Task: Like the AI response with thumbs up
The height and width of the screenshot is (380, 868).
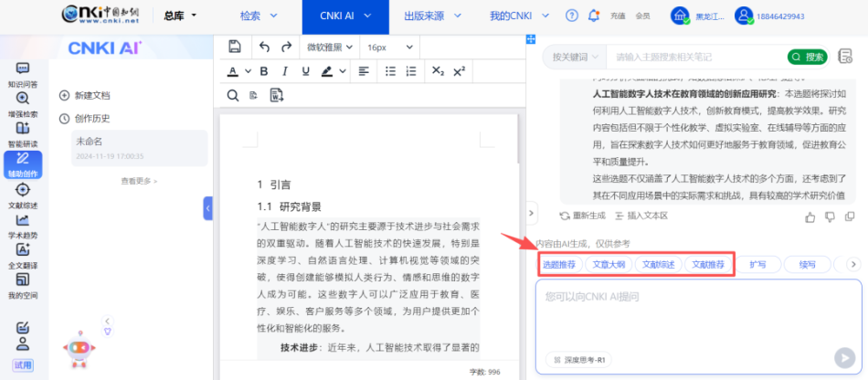Action: tap(809, 216)
